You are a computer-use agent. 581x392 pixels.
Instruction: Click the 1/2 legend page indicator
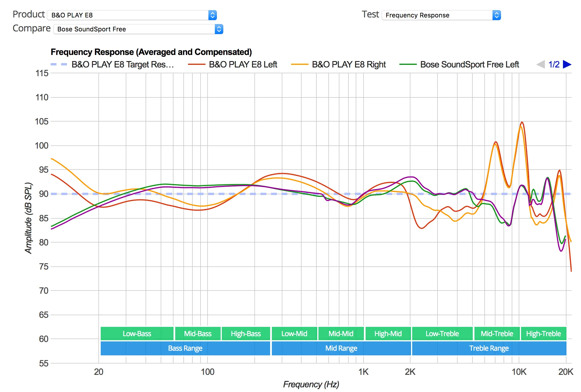coord(554,65)
